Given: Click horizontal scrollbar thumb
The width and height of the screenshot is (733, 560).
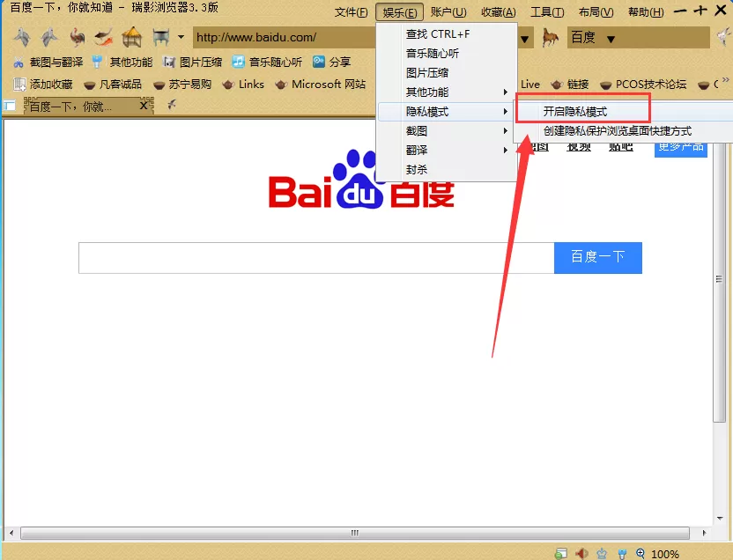Looking at the screenshot, I should pos(355,533).
